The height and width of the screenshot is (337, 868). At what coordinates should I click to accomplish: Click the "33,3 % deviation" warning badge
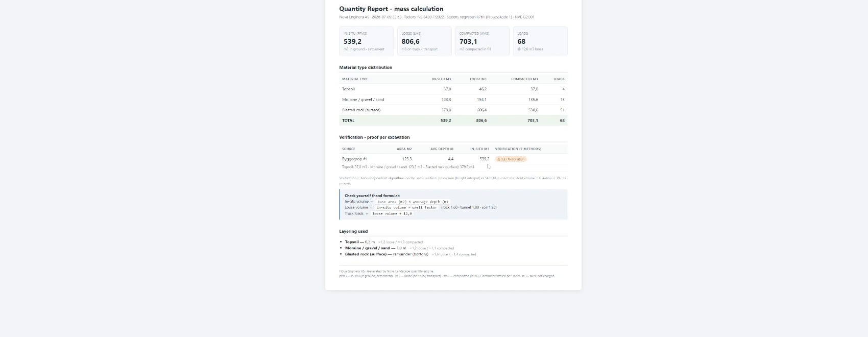click(x=511, y=159)
